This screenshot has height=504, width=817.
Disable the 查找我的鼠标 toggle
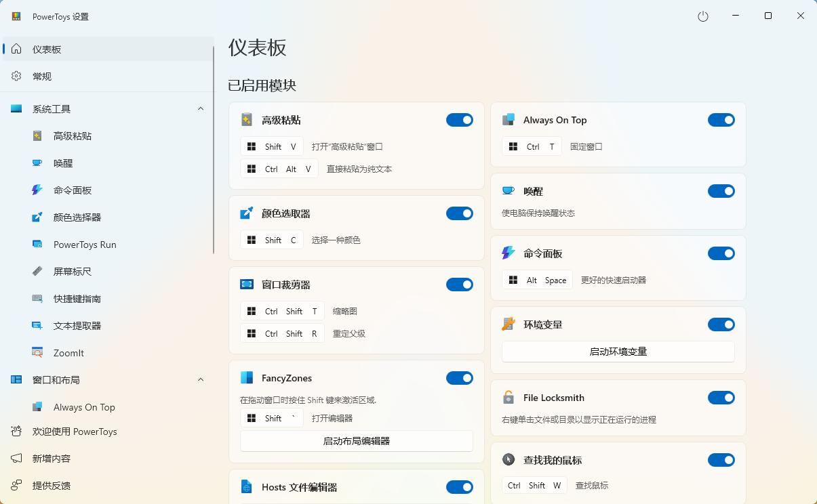tap(721, 460)
